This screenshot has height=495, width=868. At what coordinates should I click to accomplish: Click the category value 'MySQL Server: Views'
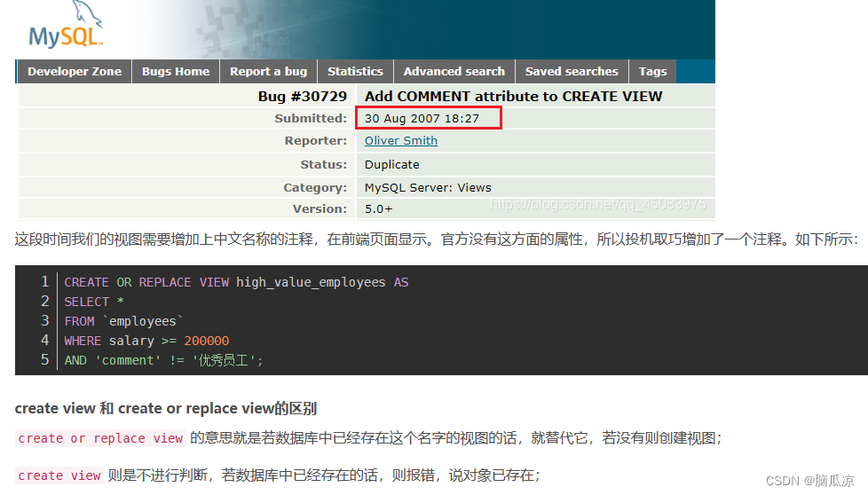pyautogui.click(x=428, y=187)
